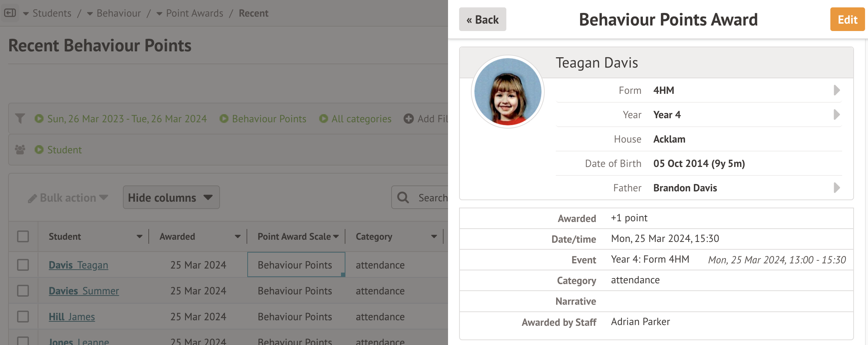Expand the Father Brandon Davis row arrow
The height and width of the screenshot is (345, 868).
pos(837,188)
